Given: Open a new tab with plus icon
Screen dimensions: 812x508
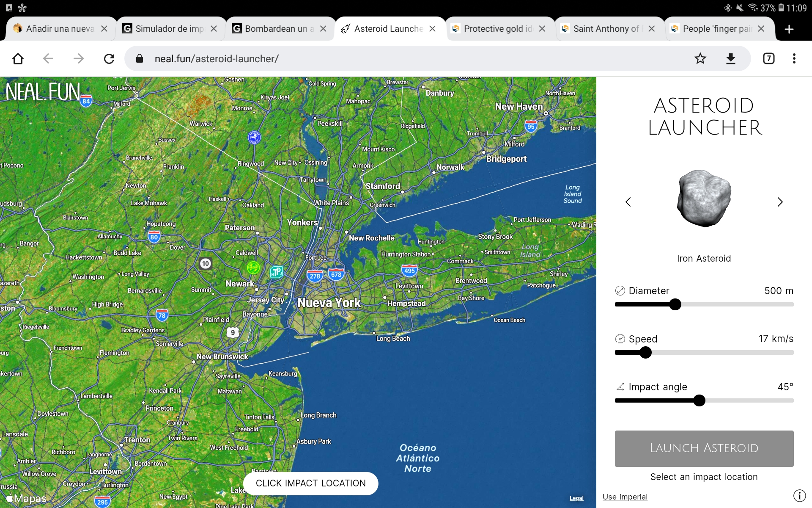Looking at the screenshot, I should point(789,29).
